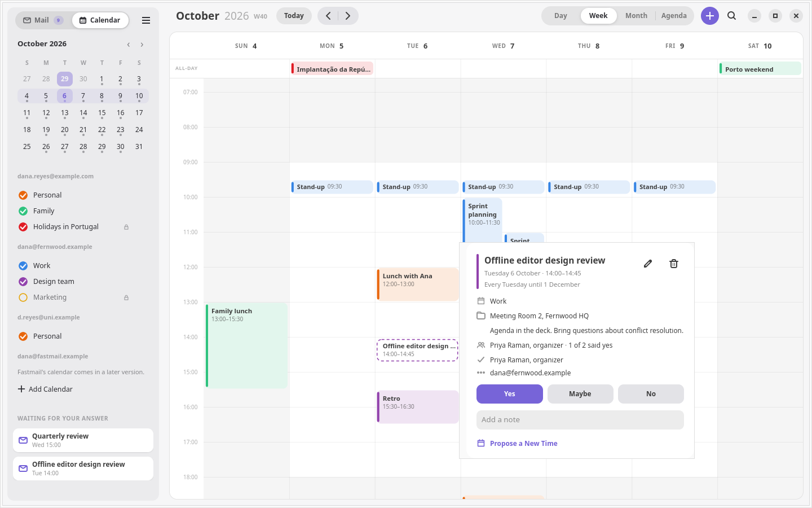
Task: Click the Today button
Action: point(294,16)
